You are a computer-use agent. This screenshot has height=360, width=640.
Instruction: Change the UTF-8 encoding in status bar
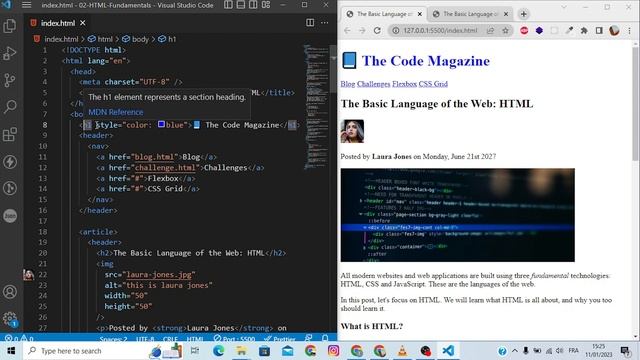point(145,339)
